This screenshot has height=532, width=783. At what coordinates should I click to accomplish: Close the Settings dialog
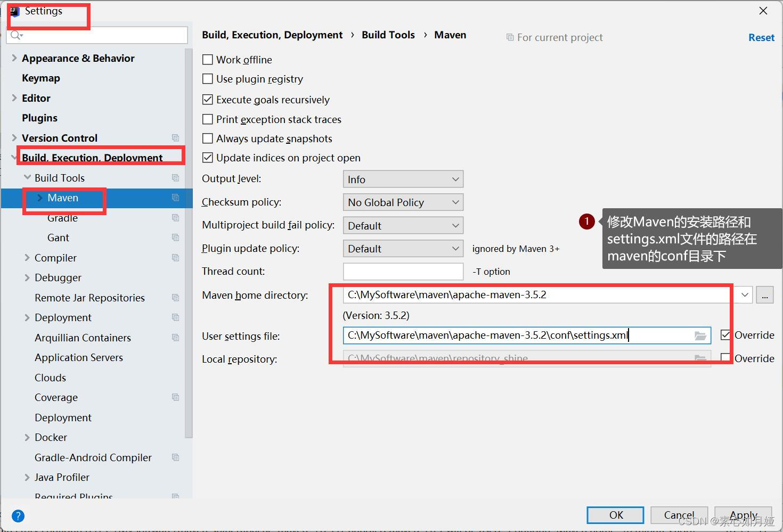pos(763,11)
